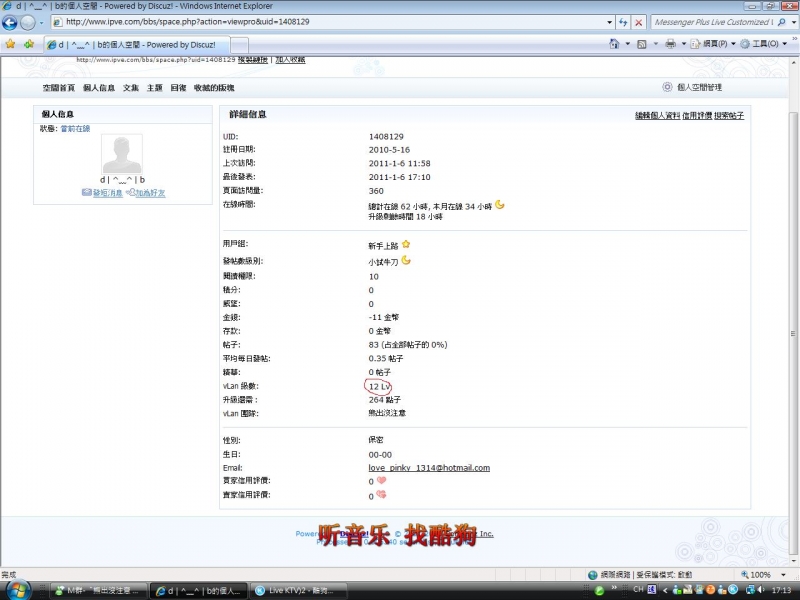Image resolution: width=800 pixels, height=600 pixels.
Task: Click the 當前在線 status link
Action: coord(75,129)
